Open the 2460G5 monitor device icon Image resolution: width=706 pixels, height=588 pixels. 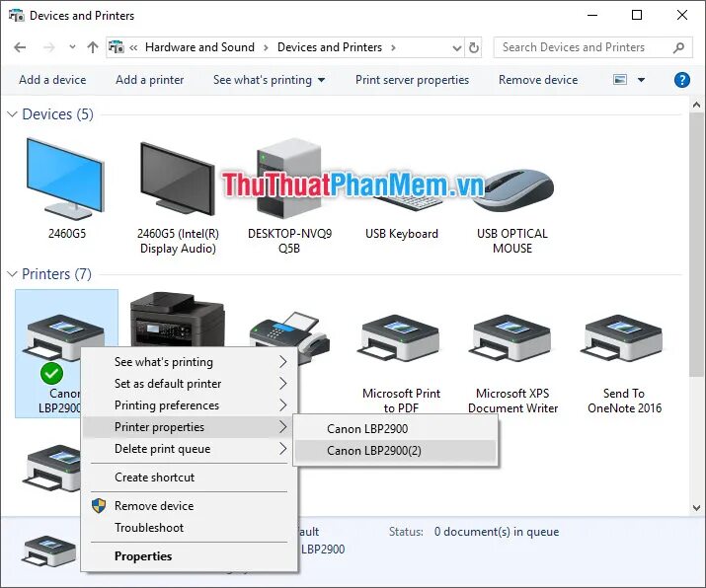pos(66,180)
